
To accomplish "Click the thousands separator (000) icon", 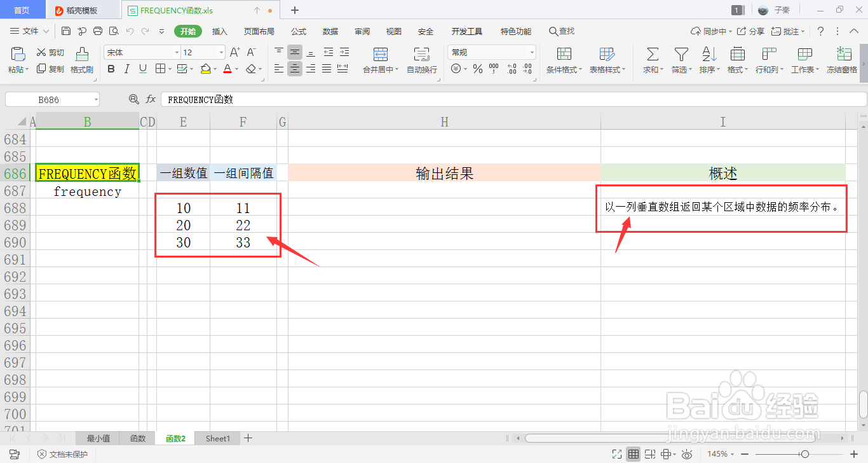I will pos(494,69).
